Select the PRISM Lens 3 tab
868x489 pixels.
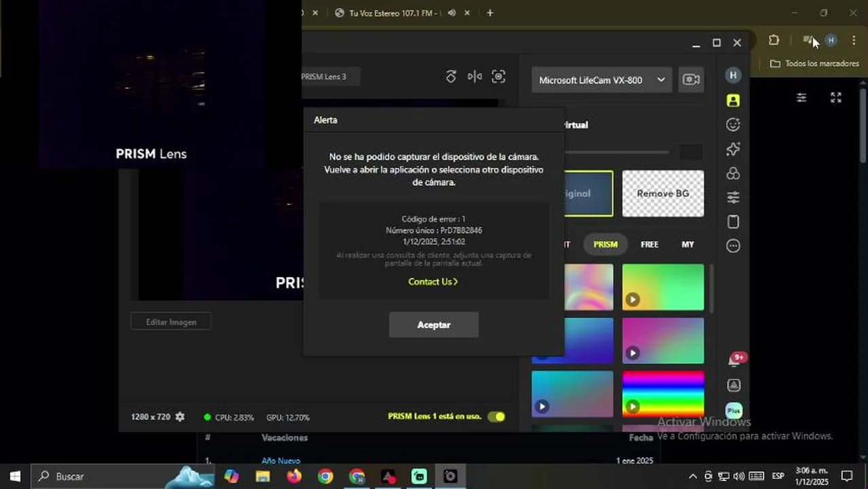coord(329,77)
